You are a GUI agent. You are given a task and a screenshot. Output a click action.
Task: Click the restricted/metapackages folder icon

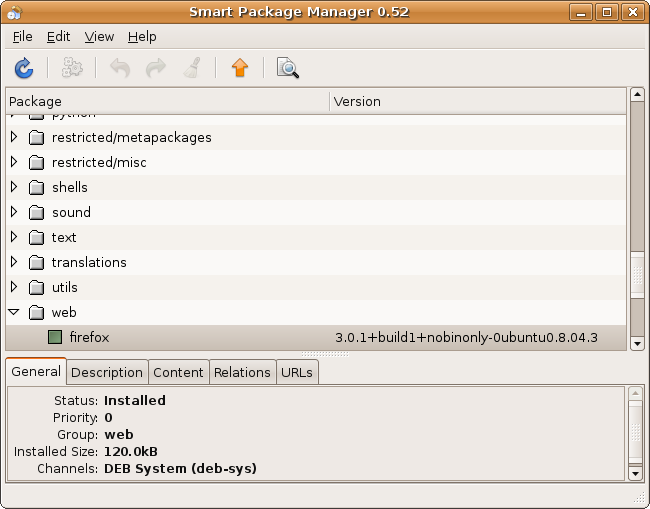pos(36,137)
